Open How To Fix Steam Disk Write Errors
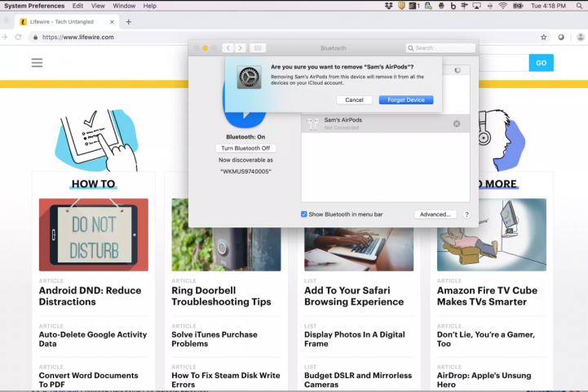Viewport: 588px width, 392px height. coord(226,380)
